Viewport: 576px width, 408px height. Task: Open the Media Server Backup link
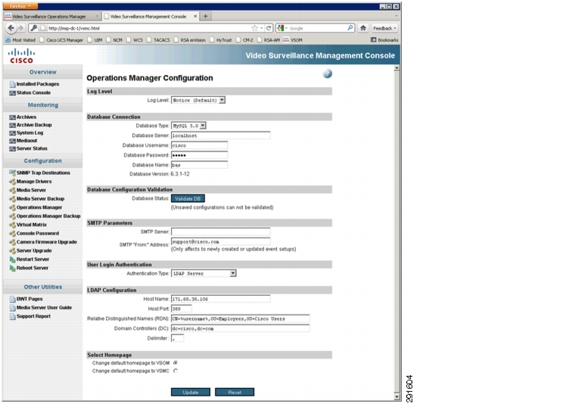pos(40,199)
